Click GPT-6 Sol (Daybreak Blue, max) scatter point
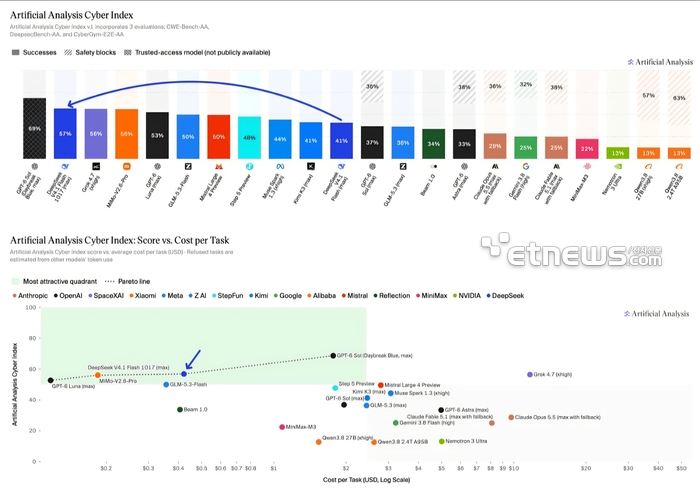 [333, 356]
